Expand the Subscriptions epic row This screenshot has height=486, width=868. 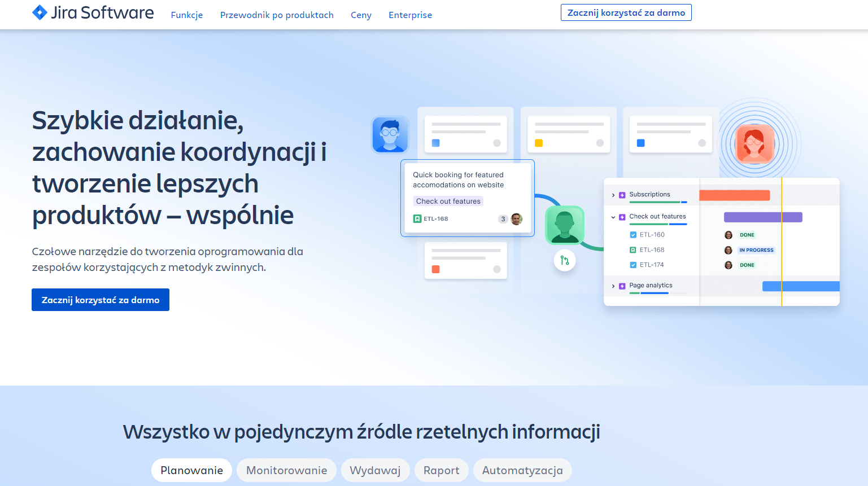click(x=613, y=195)
